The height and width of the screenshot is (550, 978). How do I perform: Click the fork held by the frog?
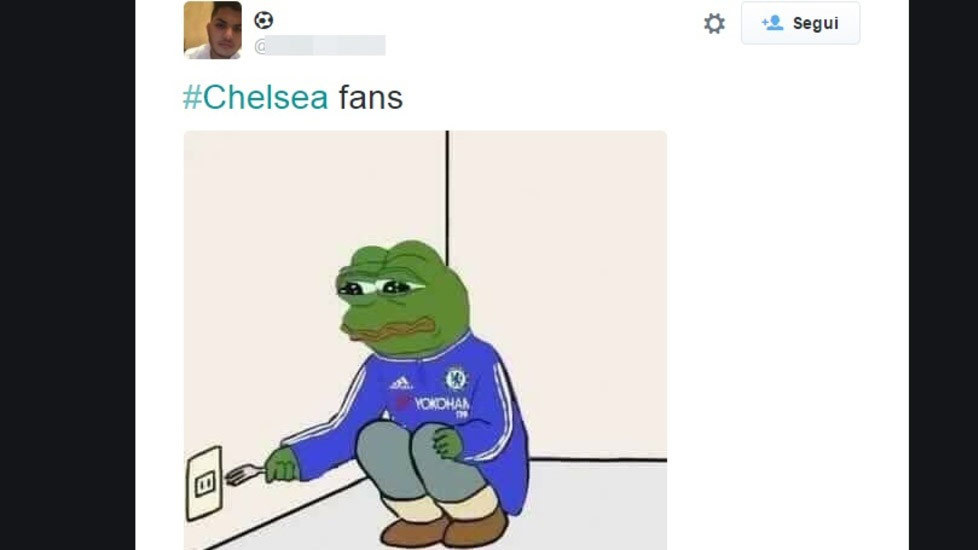pos(244,475)
